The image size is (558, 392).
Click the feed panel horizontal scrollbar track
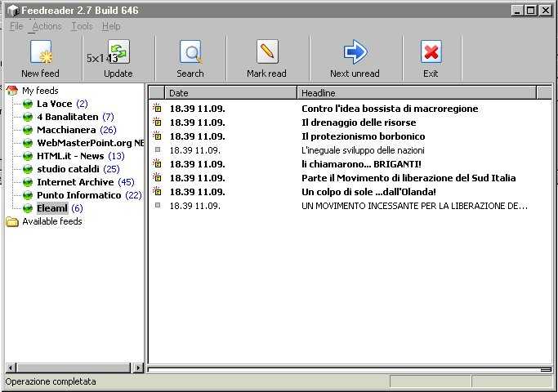pyautogui.click(x=74, y=368)
